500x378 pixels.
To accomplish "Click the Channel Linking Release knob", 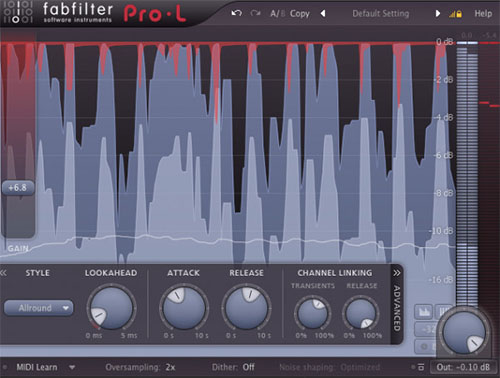I will pyautogui.click(x=361, y=313).
